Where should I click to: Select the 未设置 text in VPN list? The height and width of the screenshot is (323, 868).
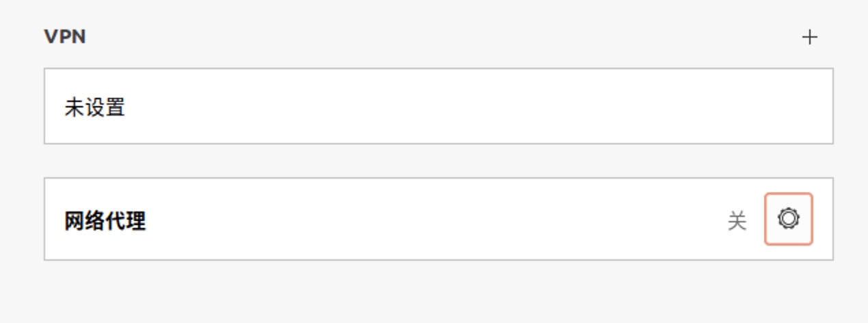(x=95, y=107)
